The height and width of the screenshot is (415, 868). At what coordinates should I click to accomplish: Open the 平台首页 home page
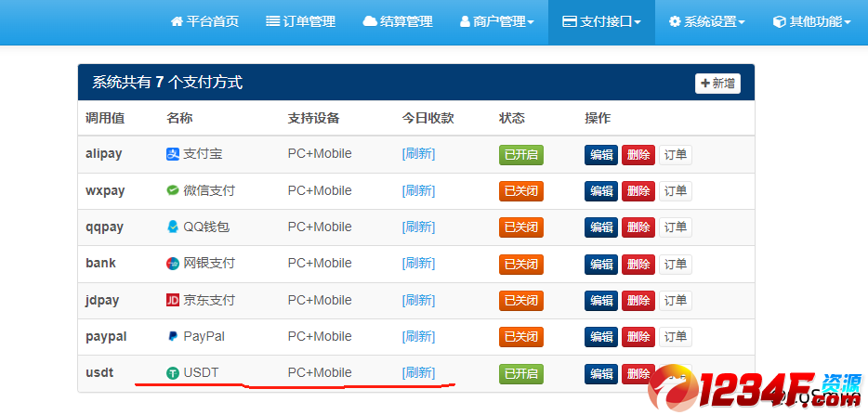click(204, 21)
